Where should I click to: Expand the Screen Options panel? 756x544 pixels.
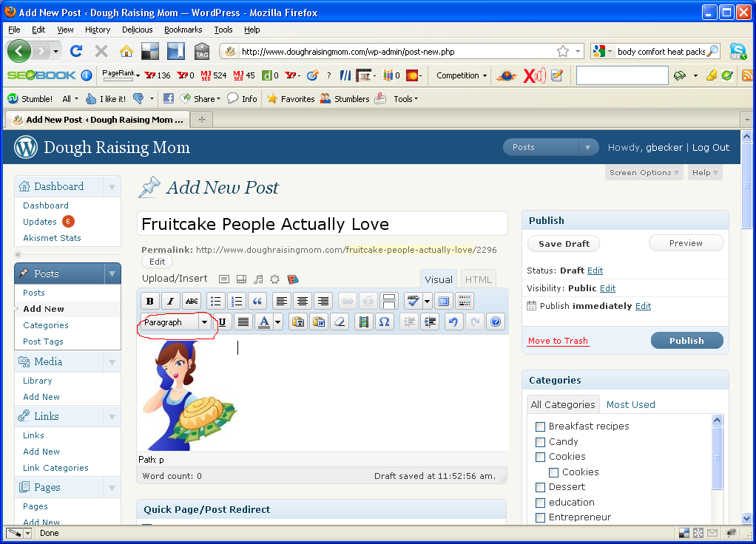[x=644, y=172]
